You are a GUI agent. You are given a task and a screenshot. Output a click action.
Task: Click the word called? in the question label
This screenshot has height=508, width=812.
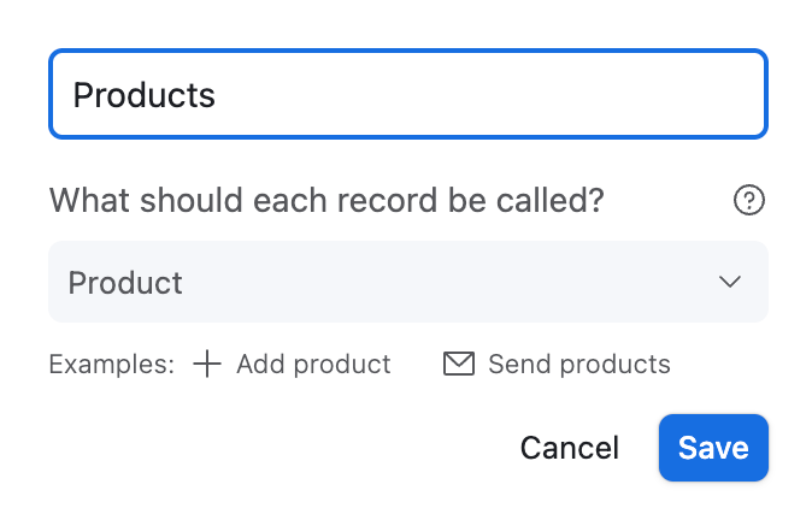[550, 200]
